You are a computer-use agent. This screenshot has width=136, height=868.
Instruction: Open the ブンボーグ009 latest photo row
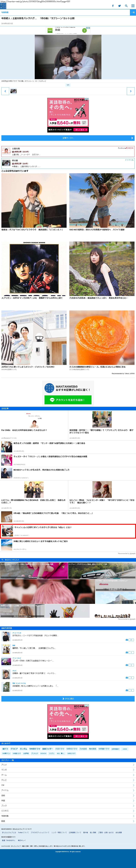[68, 662]
